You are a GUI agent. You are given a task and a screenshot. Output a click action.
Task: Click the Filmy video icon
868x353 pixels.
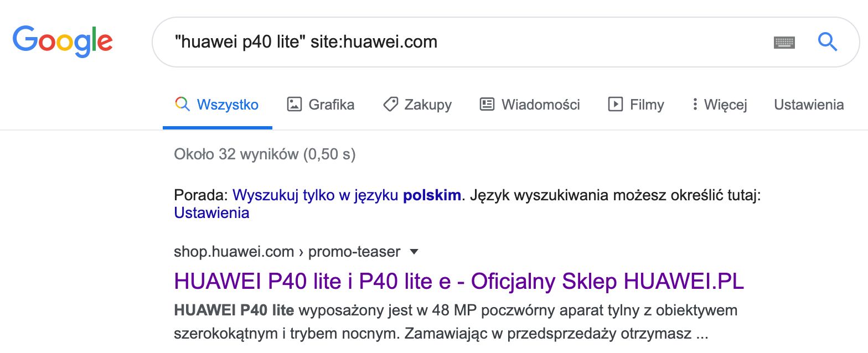pyautogui.click(x=614, y=104)
